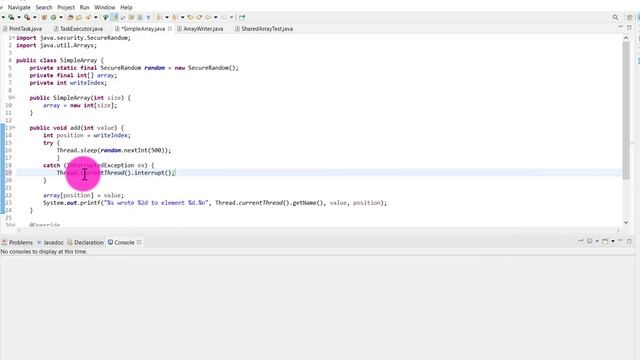The width and height of the screenshot is (640, 360).
Task: Click the Open Perspective icon
Action: [629, 17]
